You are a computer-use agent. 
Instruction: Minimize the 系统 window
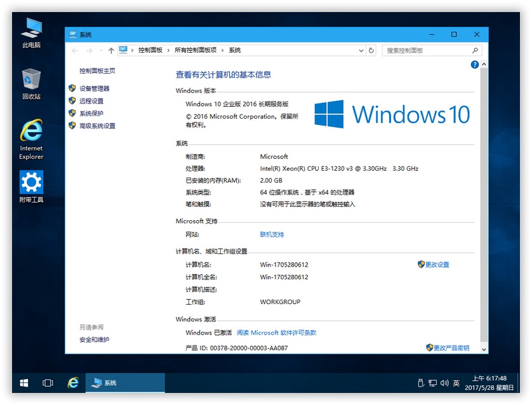432,34
